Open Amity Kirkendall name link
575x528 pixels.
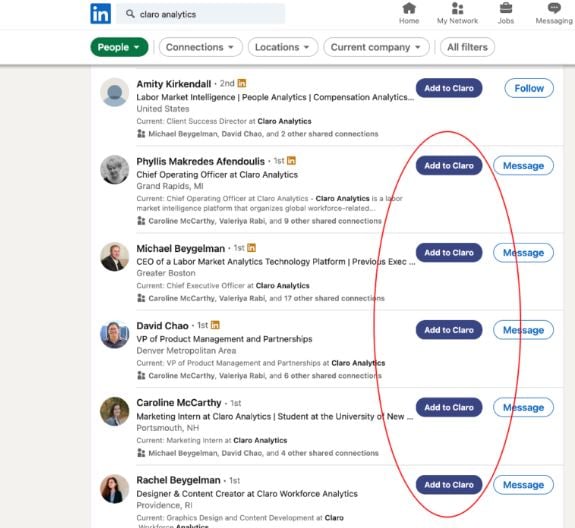pyautogui.click(x=174, y=84)
